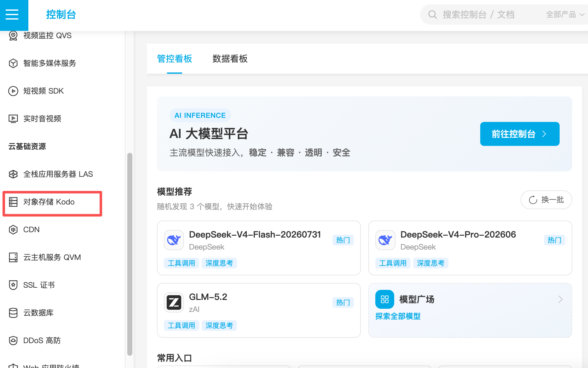Open 视频监控 QVS in the sidebar

pos(47,36)
